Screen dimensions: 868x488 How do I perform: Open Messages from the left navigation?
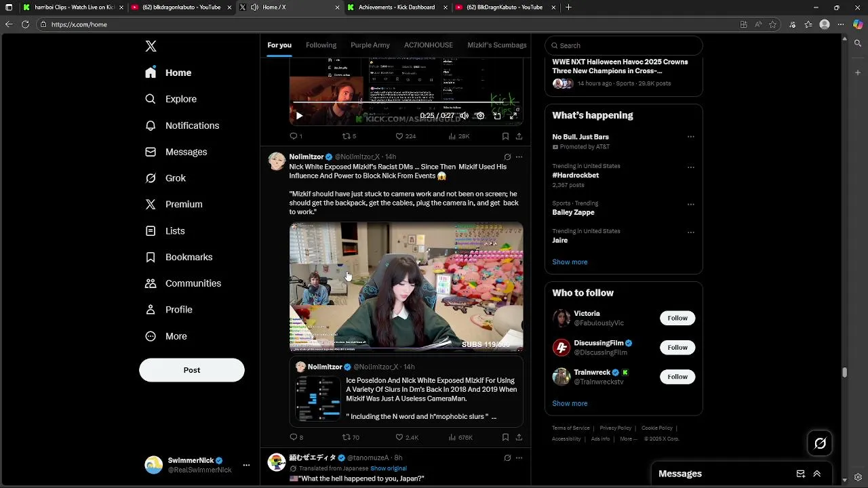click(x=176, y=152)
